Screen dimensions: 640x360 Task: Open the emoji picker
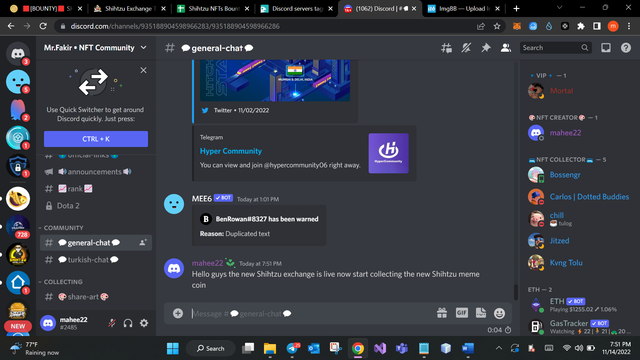[x=499, y=313]
